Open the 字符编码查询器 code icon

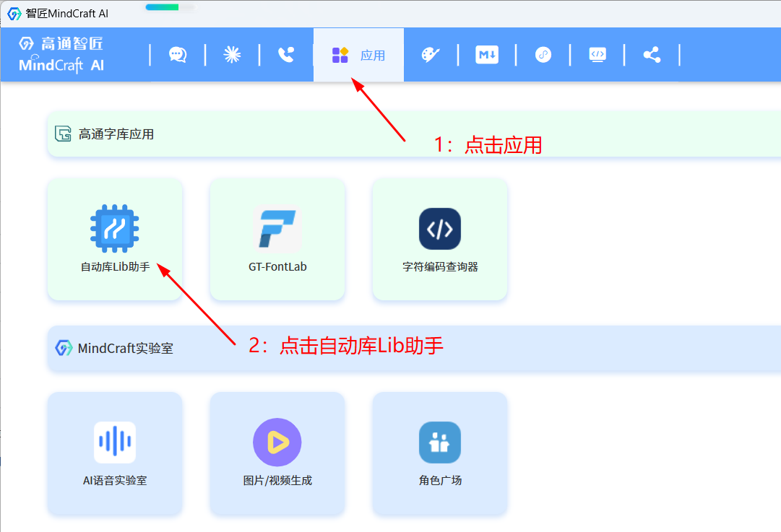click(x=440, y=228)
